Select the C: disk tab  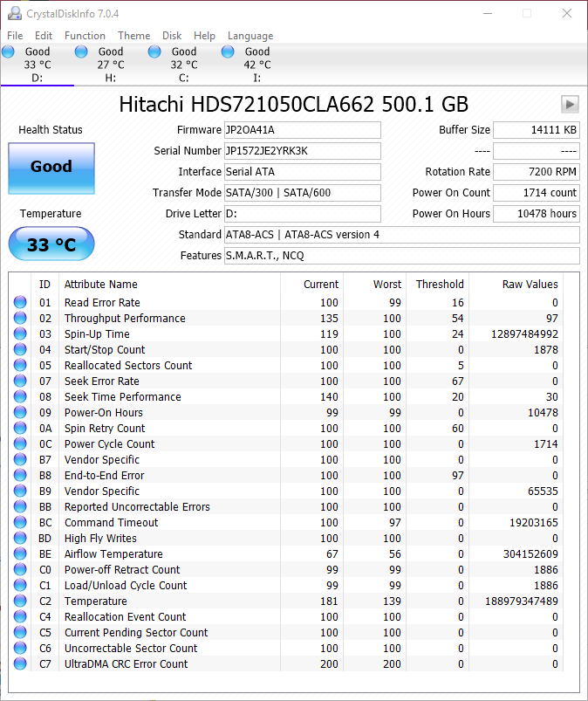tap(184, 65)
